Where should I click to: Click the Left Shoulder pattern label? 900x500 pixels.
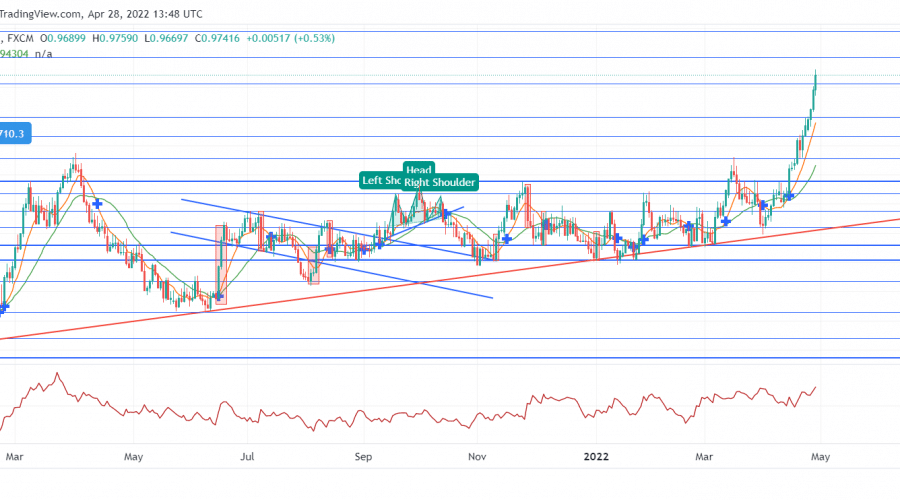pos(381,180)
